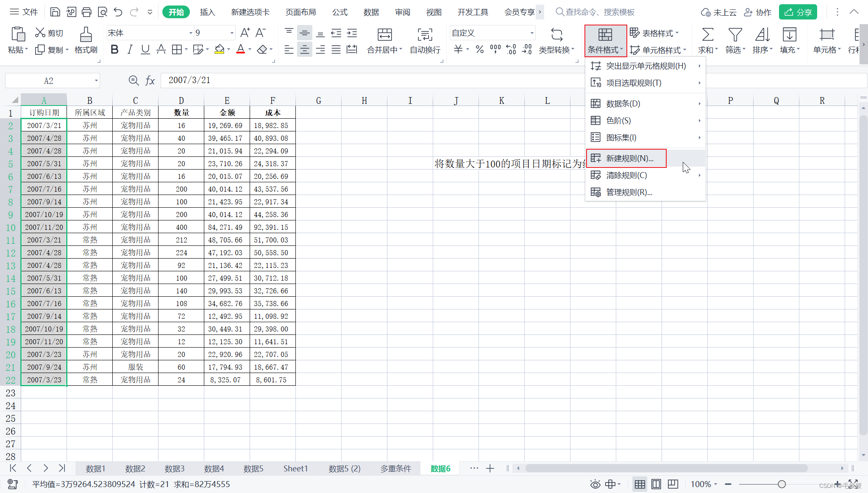Open the 插入 ribbon tab
The height and width of the screenshot is (493, 868).
(x=207, y=12)
